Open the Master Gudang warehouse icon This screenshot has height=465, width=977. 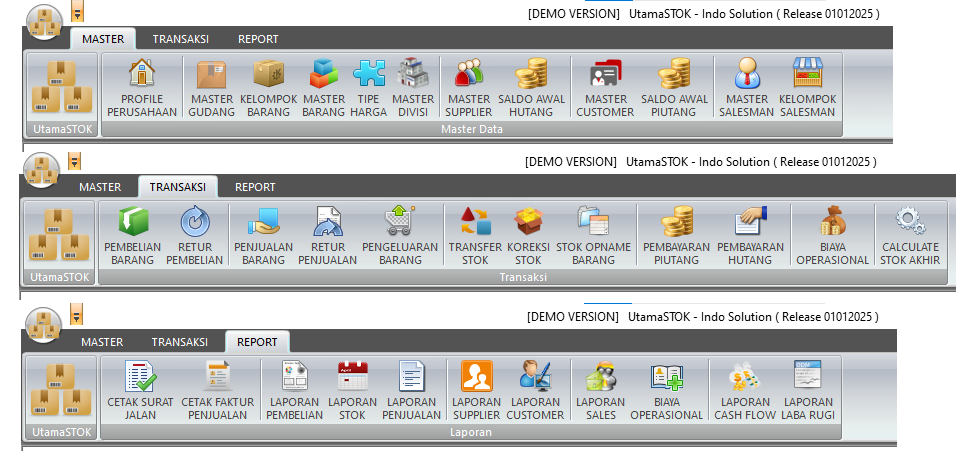coord(211,88)
